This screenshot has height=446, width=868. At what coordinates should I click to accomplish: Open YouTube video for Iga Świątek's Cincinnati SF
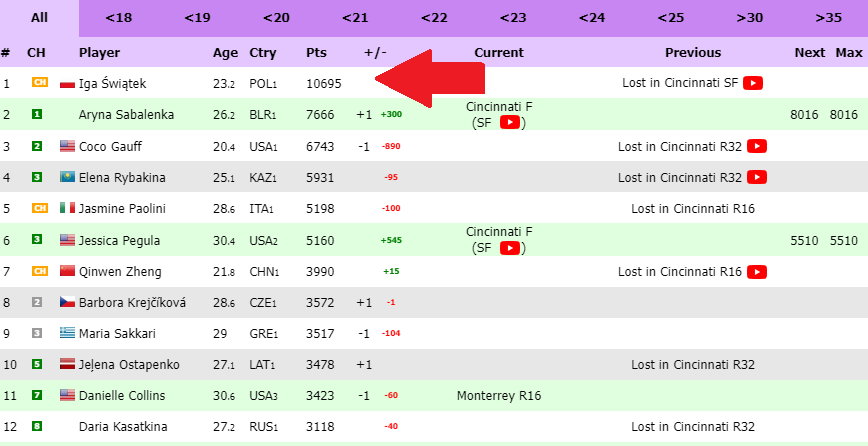[753, 83]
